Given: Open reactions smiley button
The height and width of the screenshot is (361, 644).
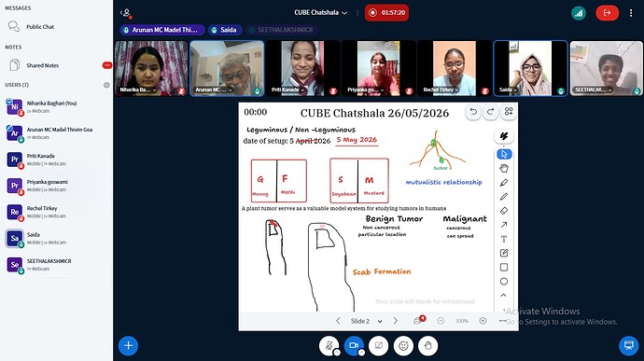Looking at the screenshot, I should click(403, 346).
